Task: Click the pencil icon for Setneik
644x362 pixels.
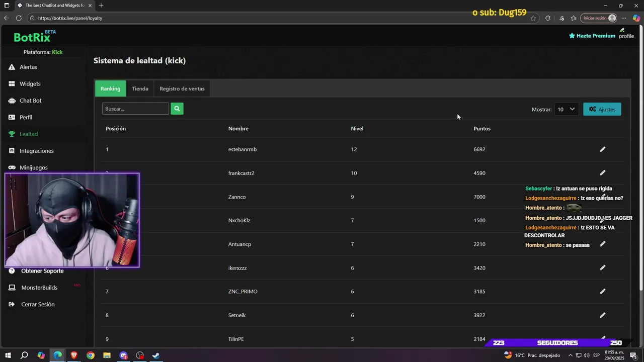Action: [602, 315]
